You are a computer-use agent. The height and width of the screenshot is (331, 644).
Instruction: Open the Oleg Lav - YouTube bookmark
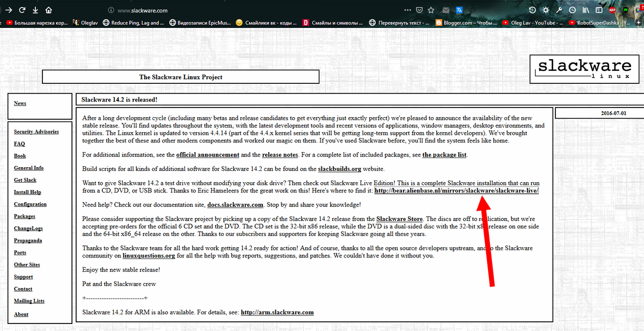click(534, 23)
